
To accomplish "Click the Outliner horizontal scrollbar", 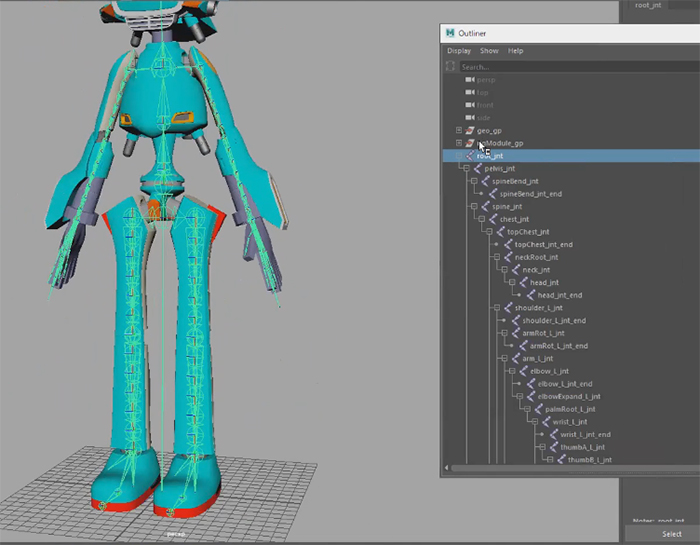I will [576, 468].
